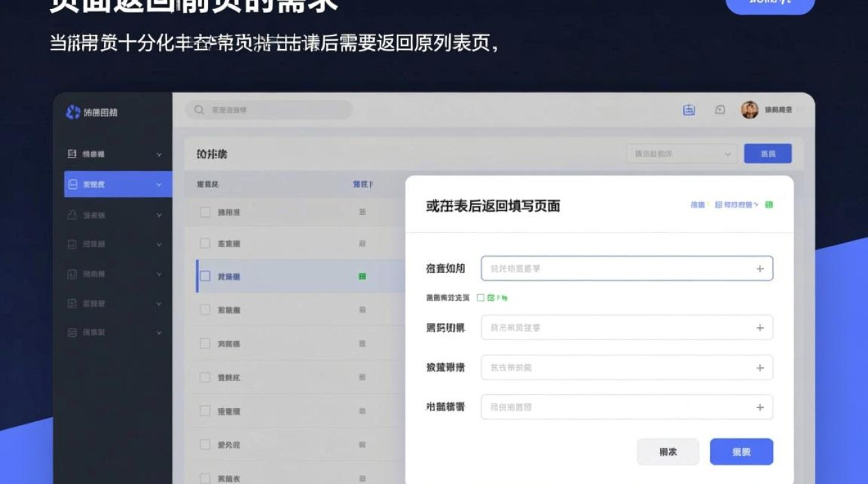
Task: Enable the small checkbox below the first dialog field
Action: point(480,297)
